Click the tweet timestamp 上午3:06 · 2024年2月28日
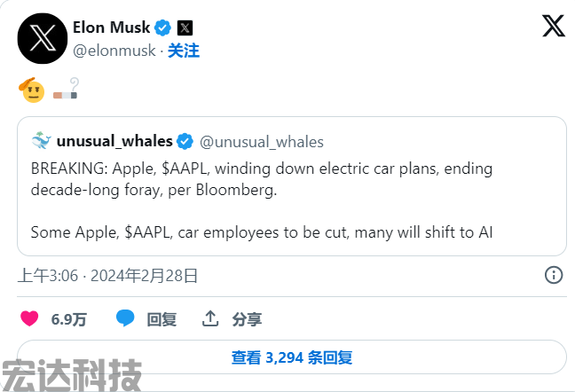This screenshot has width=575, height=392. [108, 276]
